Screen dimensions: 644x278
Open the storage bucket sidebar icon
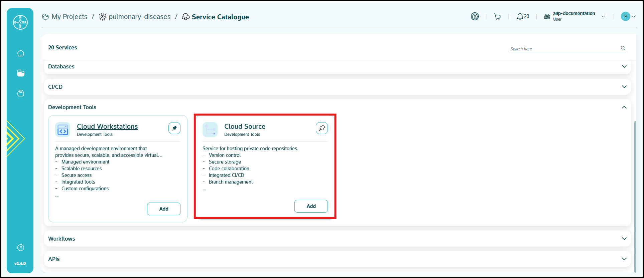(x=21, y=93)
